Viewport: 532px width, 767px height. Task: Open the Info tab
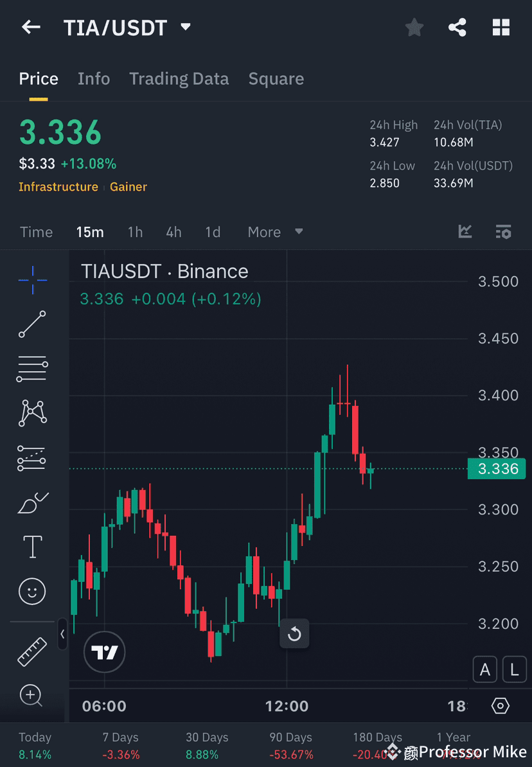coord(94,78)
